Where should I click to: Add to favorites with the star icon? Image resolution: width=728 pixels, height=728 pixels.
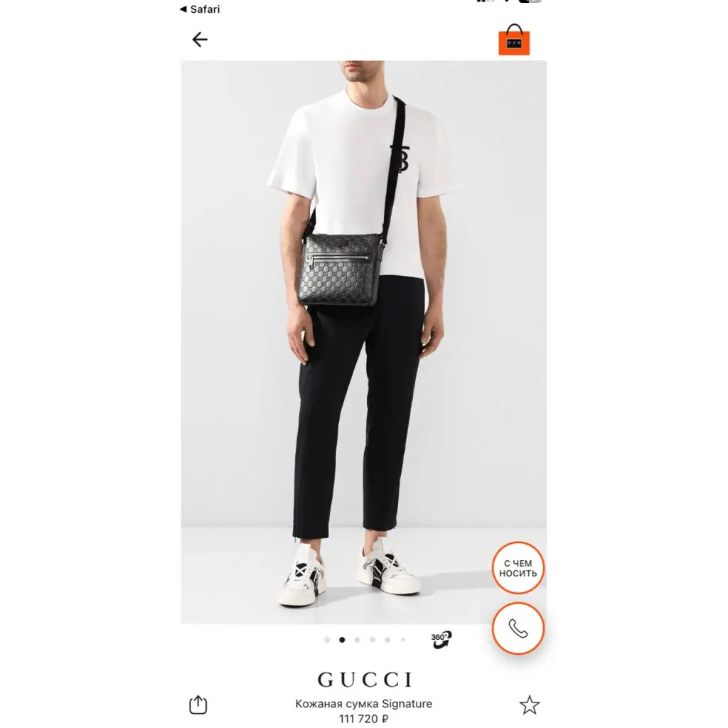(x=529, y=705)
